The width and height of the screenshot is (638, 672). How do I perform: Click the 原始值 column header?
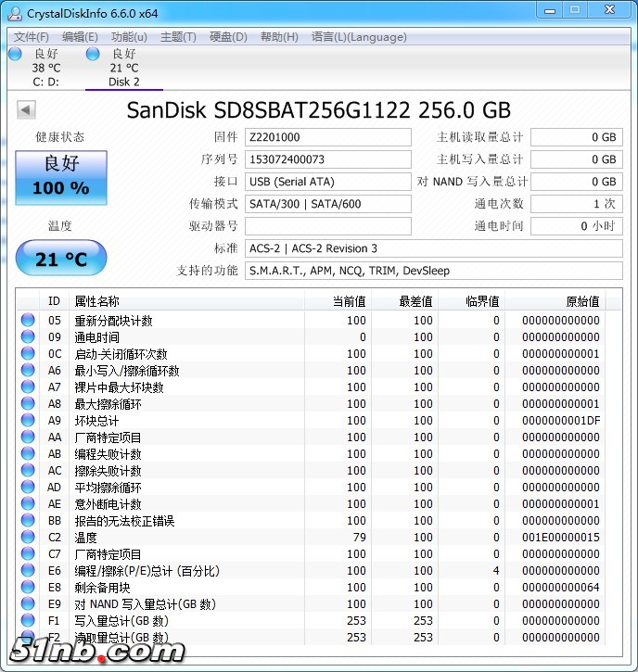pyautogui.click(x=581, y=301)
